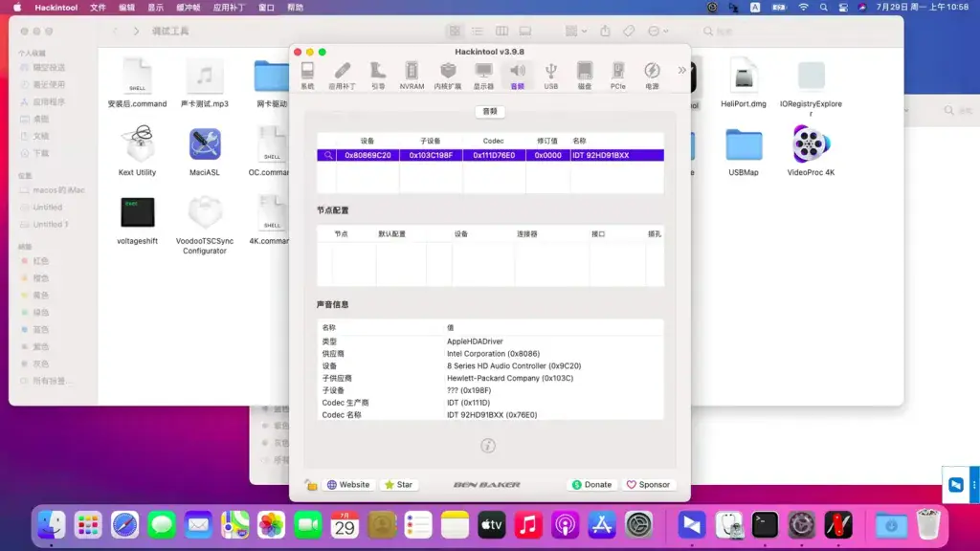980x551 pixels.
Task: Select codec ID 0x111D76E0 cell
Action: click(x=494, y=155)
